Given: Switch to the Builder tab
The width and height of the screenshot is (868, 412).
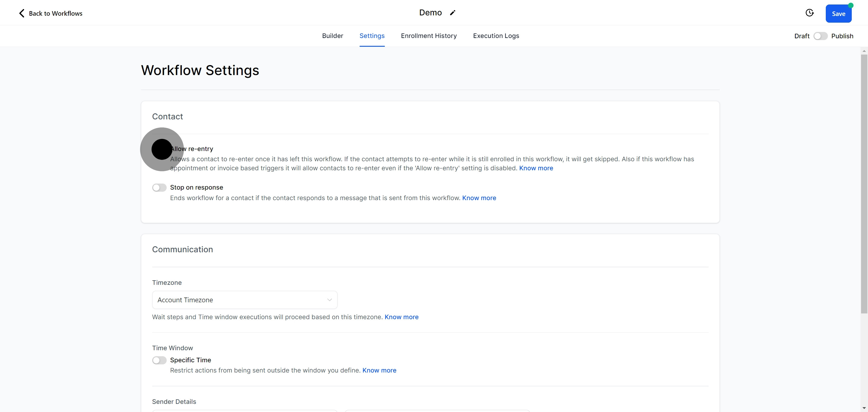Looking at the screenshot, I should (x=332, y=36).
